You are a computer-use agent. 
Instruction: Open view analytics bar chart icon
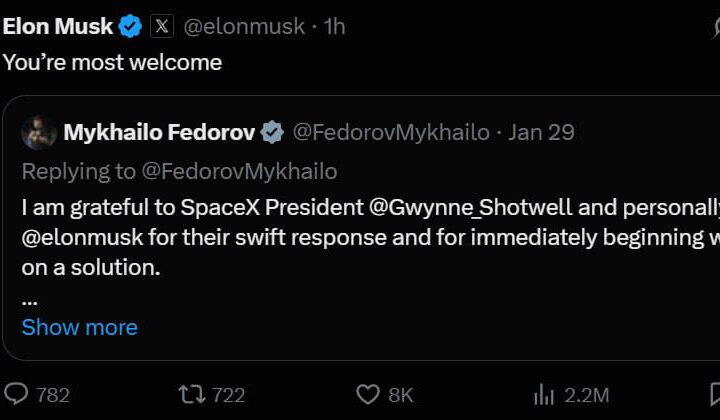click(x=544, y=394)
